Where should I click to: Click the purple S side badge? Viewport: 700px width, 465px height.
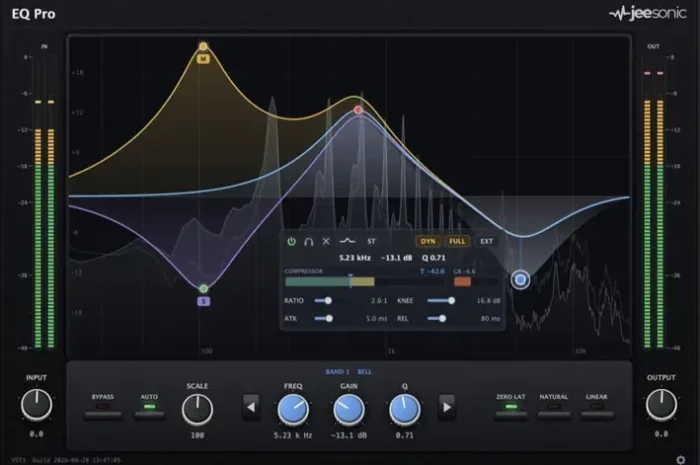(204, 302)
